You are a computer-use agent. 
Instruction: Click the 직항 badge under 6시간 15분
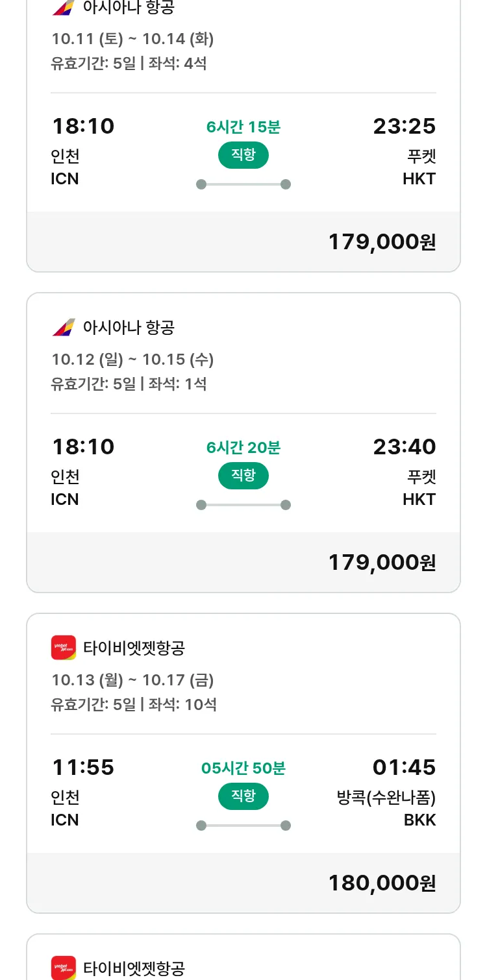pyautogui.click(x=243, y=155)
